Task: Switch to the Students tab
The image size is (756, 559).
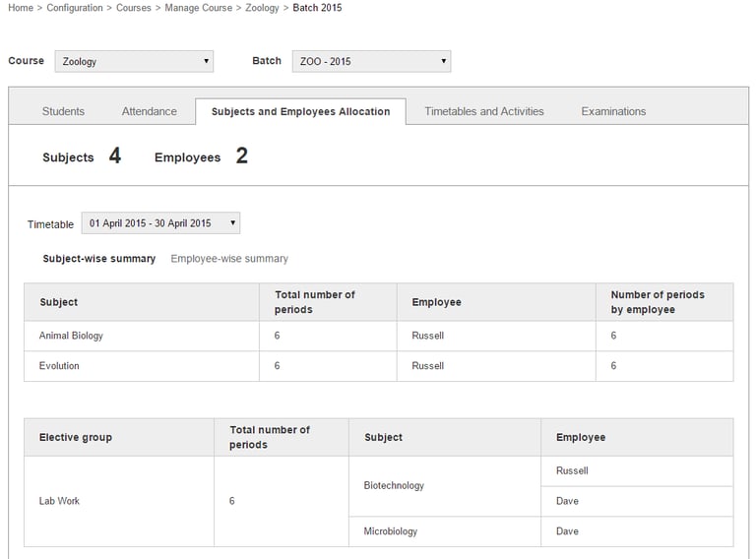Action: tap(63, 111)
